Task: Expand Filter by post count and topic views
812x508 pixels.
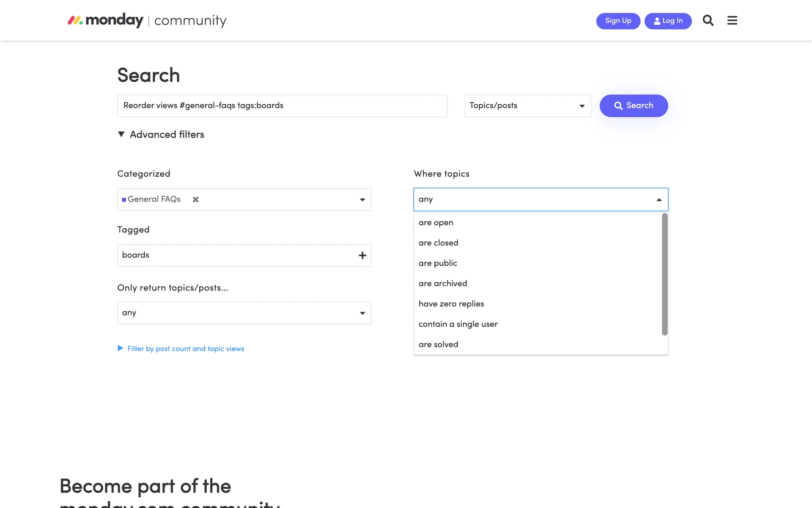Action: pos(186,348)
